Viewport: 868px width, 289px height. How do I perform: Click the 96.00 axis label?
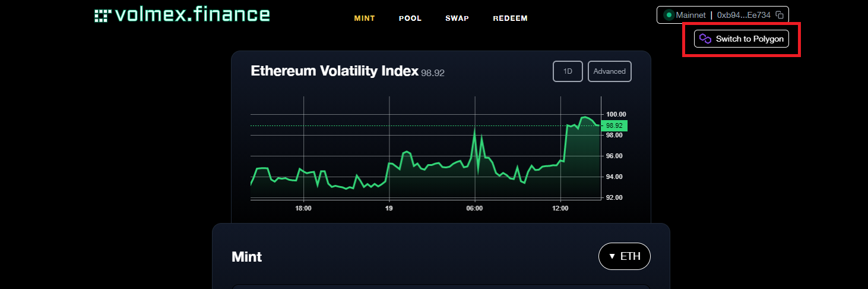(614, 156)
